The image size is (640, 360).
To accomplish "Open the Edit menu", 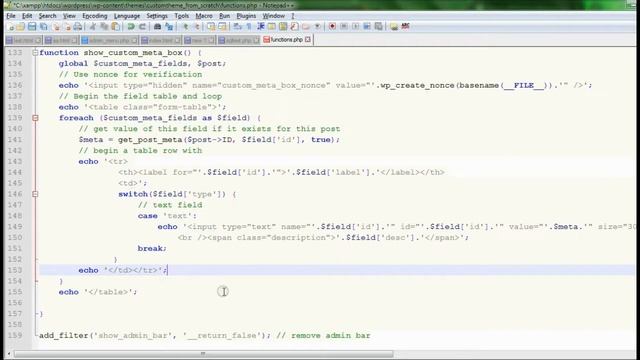I will (27, 16).
